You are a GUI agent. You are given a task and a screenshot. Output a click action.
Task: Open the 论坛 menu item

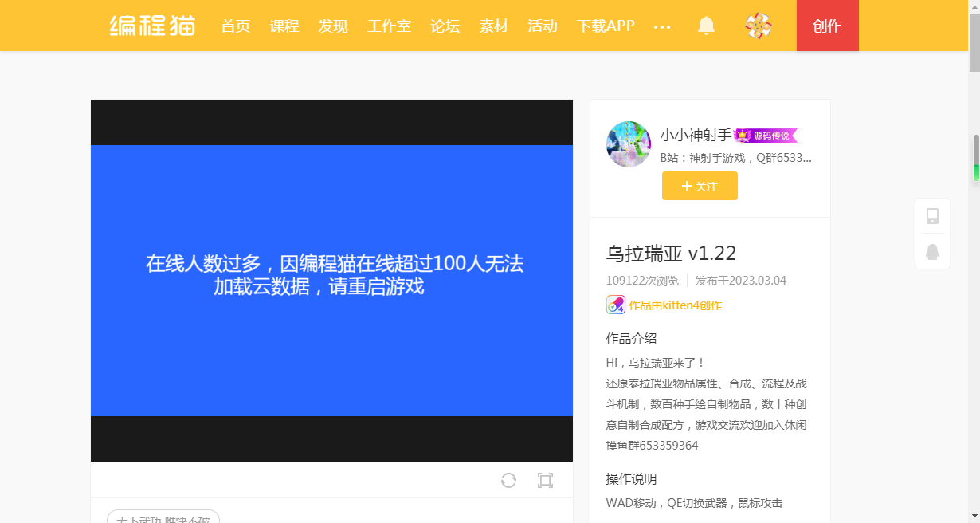[445, 26]
